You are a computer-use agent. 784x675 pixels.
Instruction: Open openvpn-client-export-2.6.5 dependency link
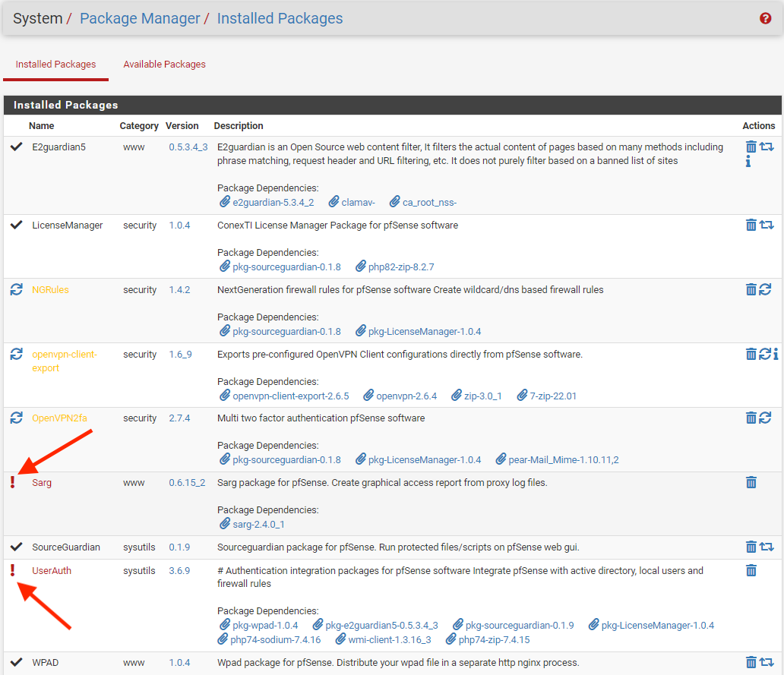click(290, 396)
